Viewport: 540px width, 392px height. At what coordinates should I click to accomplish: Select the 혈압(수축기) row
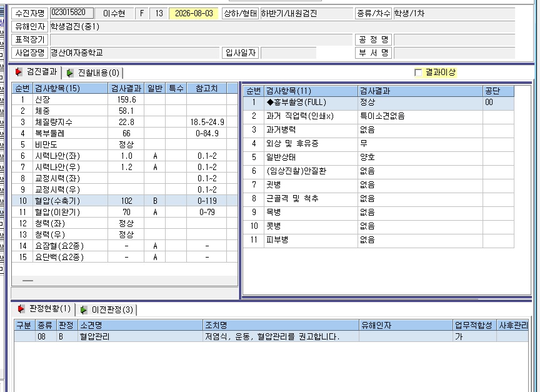(124, 201)
